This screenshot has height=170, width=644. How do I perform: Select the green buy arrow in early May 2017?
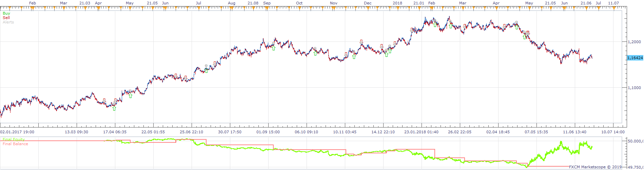pyautogui.click(x=130, y=96)
